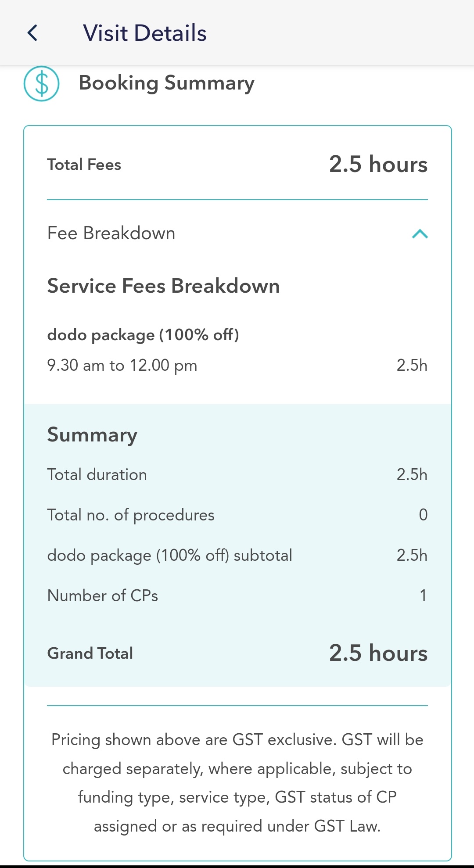Viewport: 474px width, 868px height.
Task: Tap the Total no. of procedures row
Action: pos(131,515)
